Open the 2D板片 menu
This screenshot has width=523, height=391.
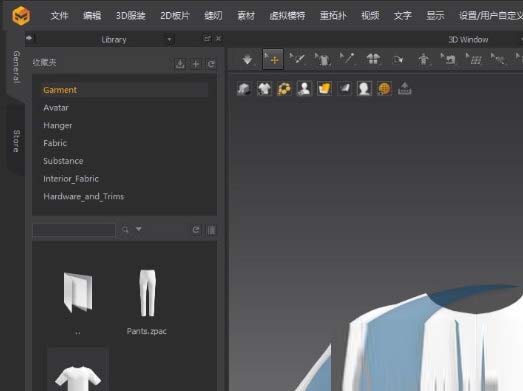[x=175, y=15]
